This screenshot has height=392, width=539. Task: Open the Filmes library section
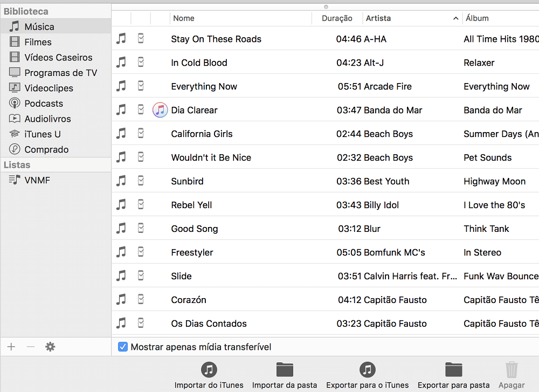pos(56,42)
